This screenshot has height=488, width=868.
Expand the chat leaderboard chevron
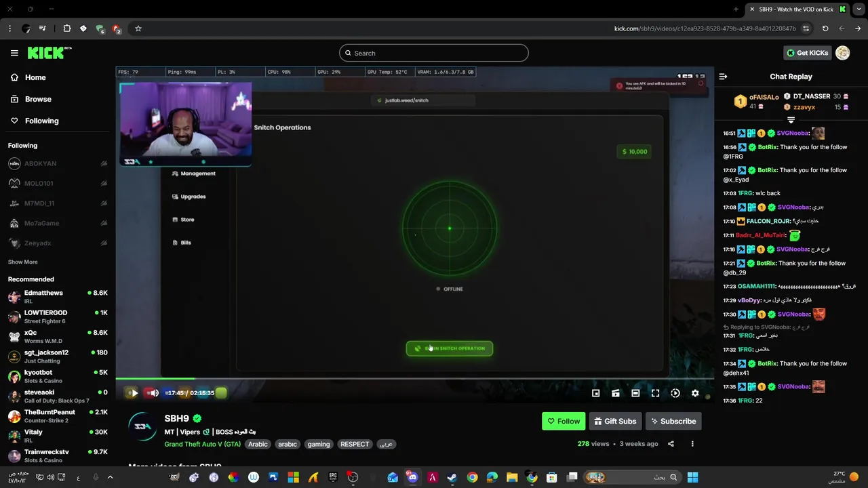(x=791, y=120)
